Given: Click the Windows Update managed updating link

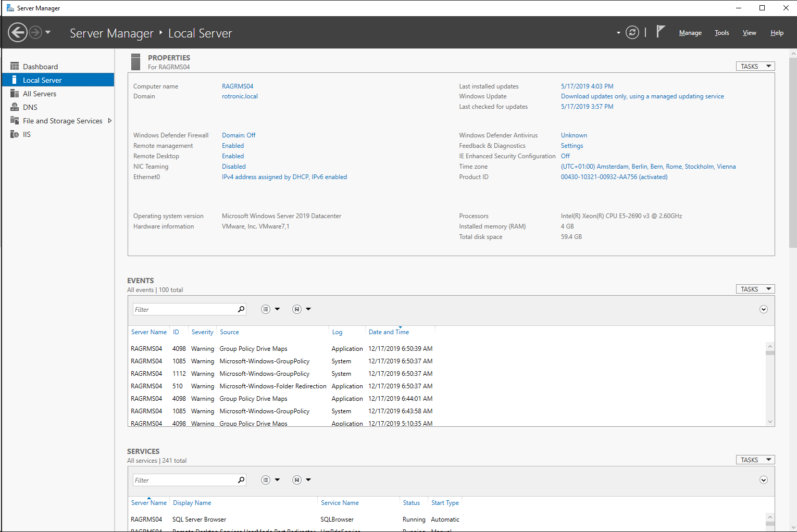Looking at the screenshot, I should (642, 96).
